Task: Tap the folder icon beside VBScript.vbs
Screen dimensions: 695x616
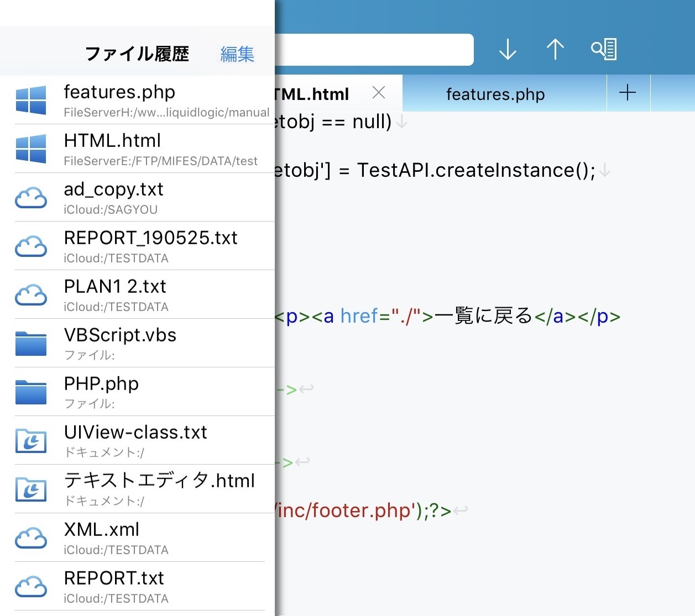Action: (31, 343)
